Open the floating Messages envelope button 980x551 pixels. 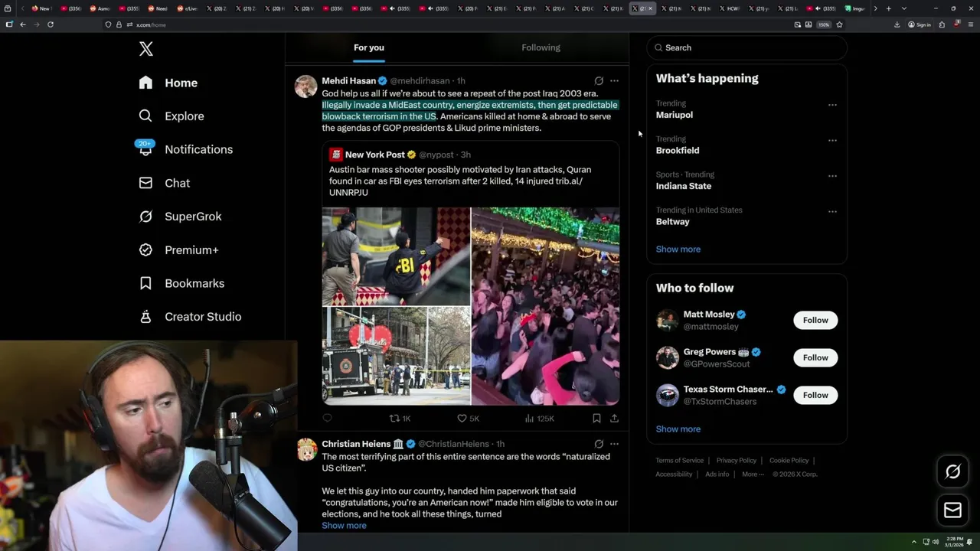(952, 510)
